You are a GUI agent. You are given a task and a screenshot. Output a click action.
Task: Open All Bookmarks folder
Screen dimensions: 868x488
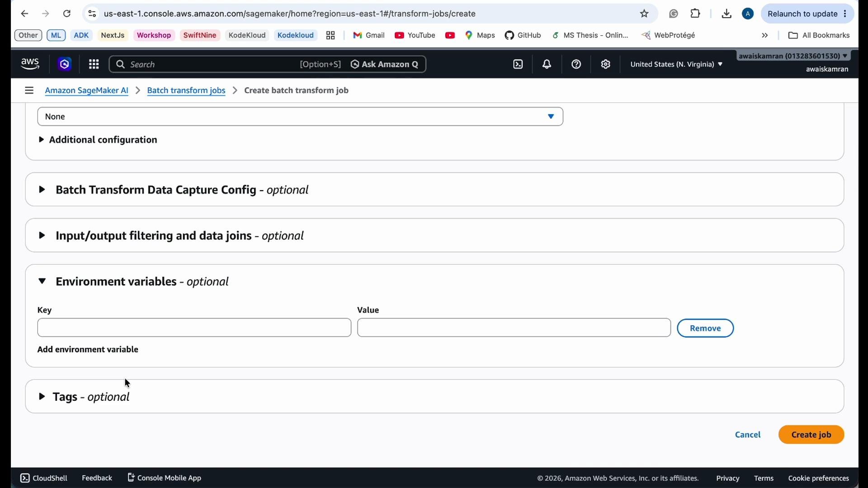819,36
